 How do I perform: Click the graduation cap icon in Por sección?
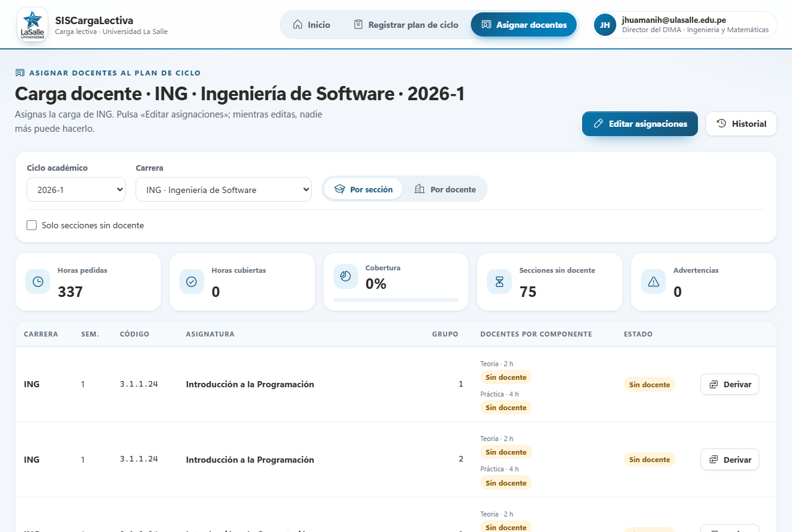click(x=340, y=189)
